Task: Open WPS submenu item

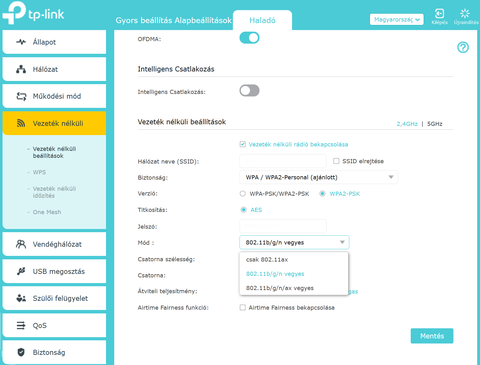Action: (39, 172)
